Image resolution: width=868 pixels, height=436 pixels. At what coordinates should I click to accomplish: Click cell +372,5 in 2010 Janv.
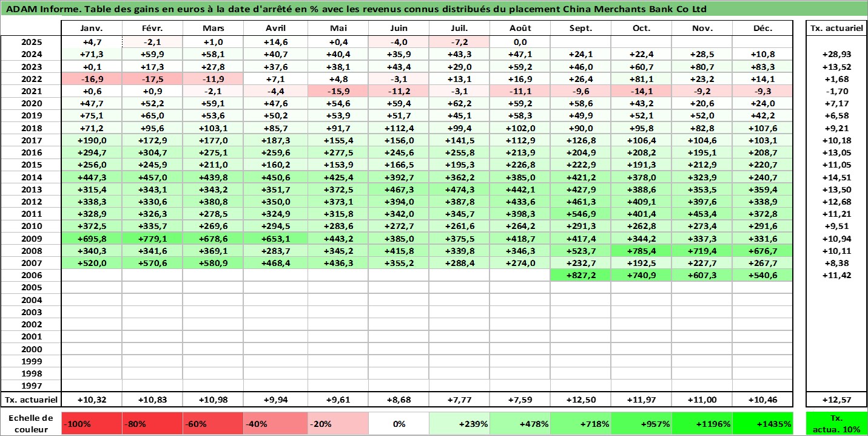(92, 226)
